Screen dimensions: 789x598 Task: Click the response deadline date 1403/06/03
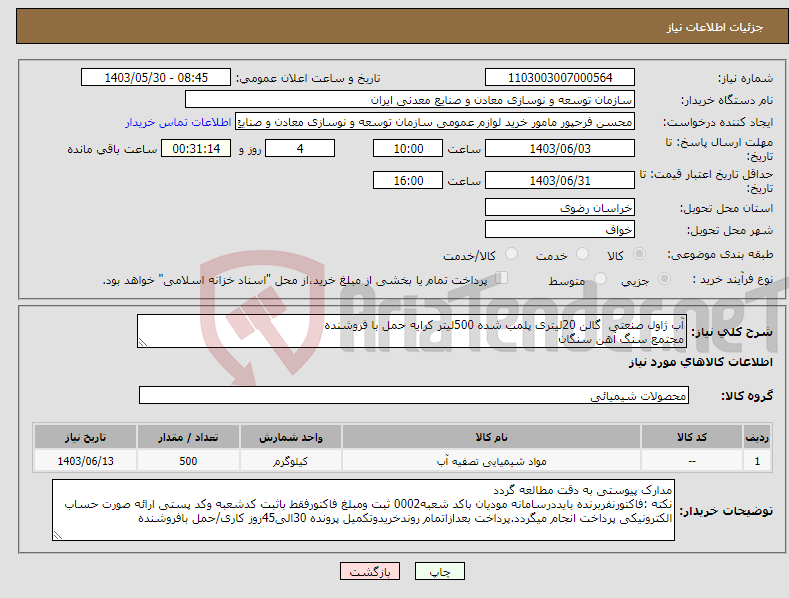click(x=560, y=148)
